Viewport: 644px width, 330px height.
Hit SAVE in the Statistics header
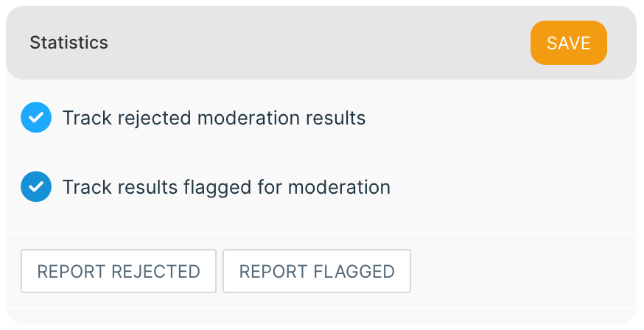(568, 43)
